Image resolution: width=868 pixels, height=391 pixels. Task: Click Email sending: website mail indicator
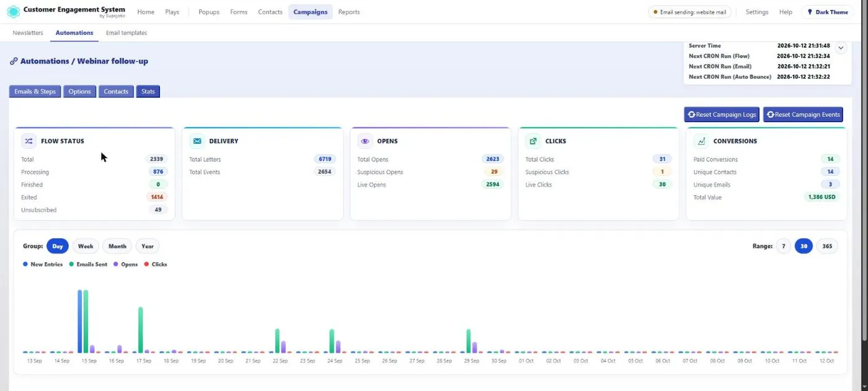689,12
